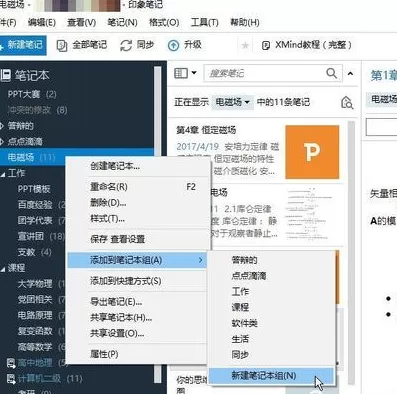The image size is (397, 394).
Task: Click the All Notes notebook icon
Action: pyautogui.click(x=62, y=46)
